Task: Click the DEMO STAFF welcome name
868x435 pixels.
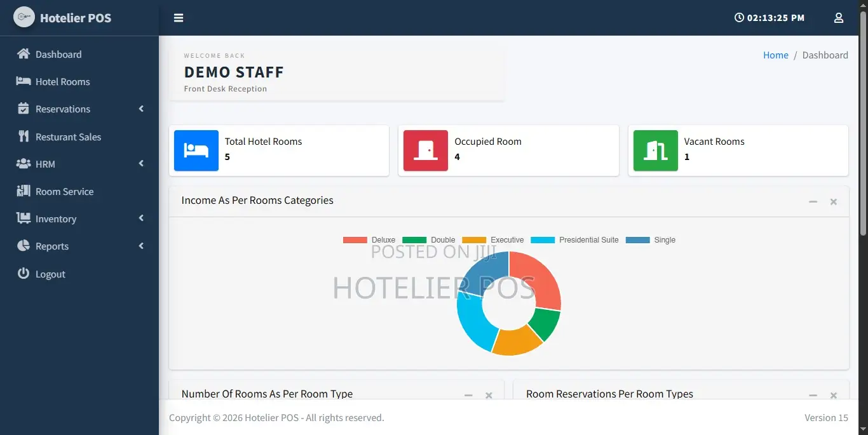Action: pyautogui.click(x=234, y=72)
